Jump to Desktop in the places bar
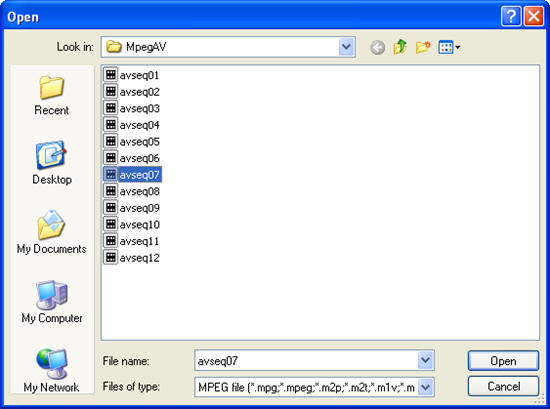Screen dimensions: 550x409 [x=52, y=163]
